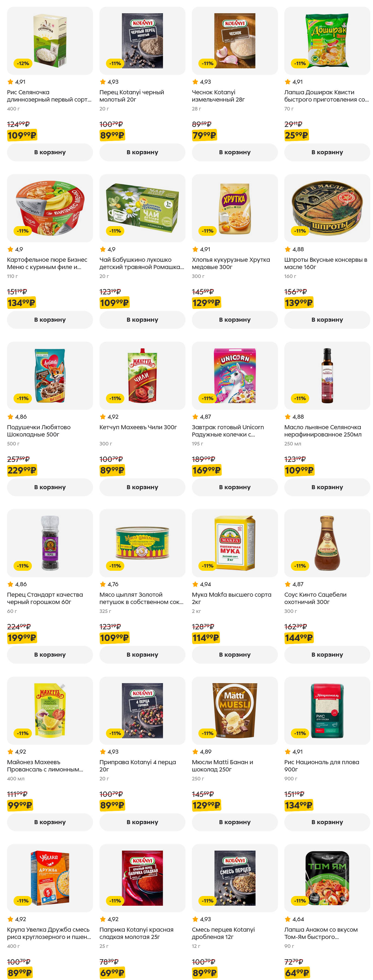Add Перец Kotanyi черный молотый to cart
Image resolution: width=373 pixels, height=980 pixels.
click(x=142, y=152)
